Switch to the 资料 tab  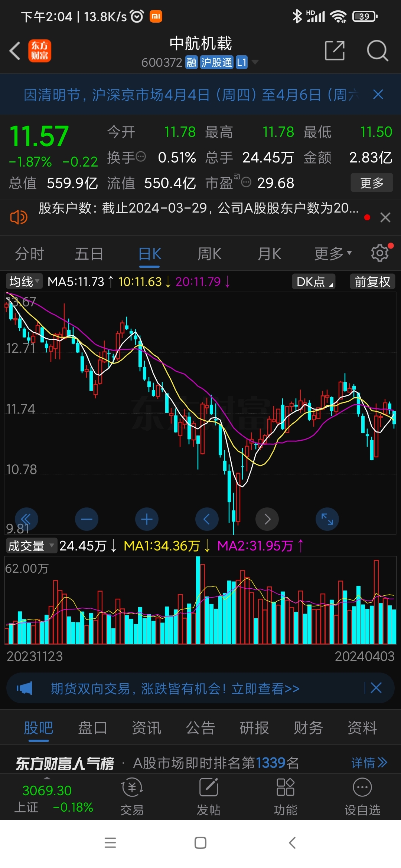click(362, 728)
